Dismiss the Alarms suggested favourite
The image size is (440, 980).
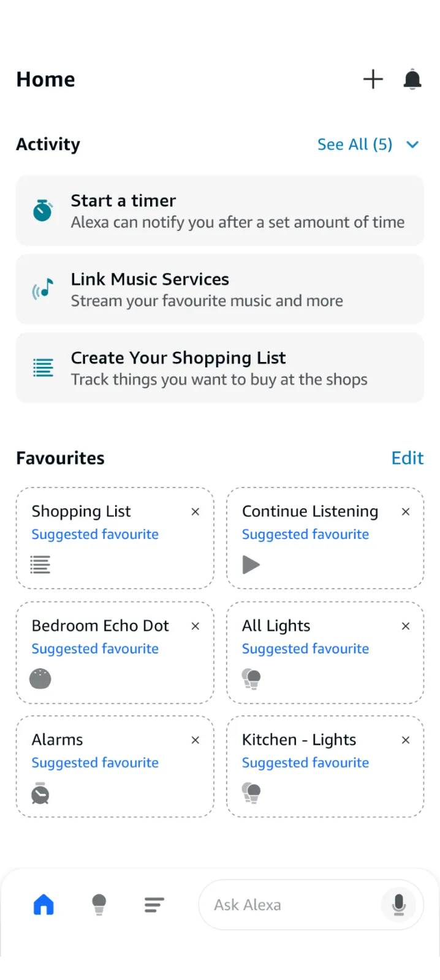(x=195, y=740)
